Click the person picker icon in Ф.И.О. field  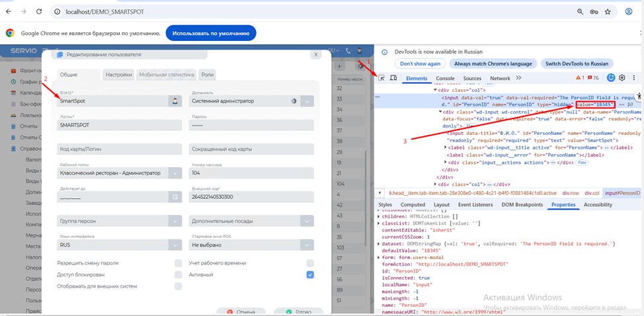175,101
